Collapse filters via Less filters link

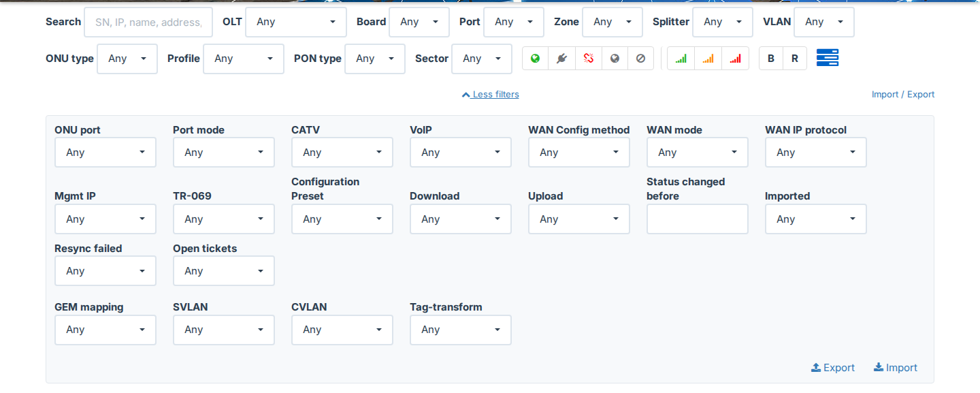490,95
